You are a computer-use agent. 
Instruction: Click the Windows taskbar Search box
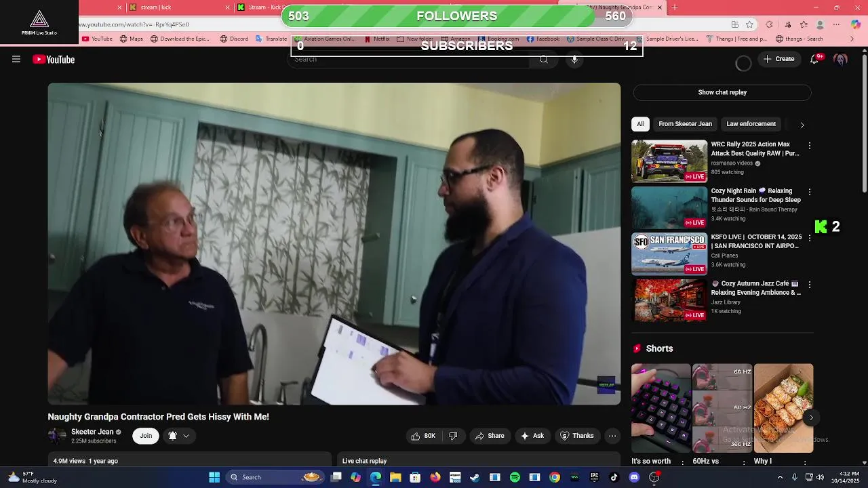point(274,477)
